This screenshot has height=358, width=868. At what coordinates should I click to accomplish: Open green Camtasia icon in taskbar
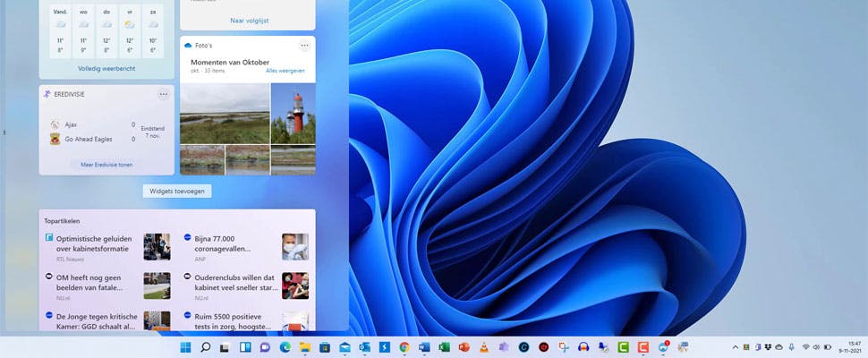point(623,347)
